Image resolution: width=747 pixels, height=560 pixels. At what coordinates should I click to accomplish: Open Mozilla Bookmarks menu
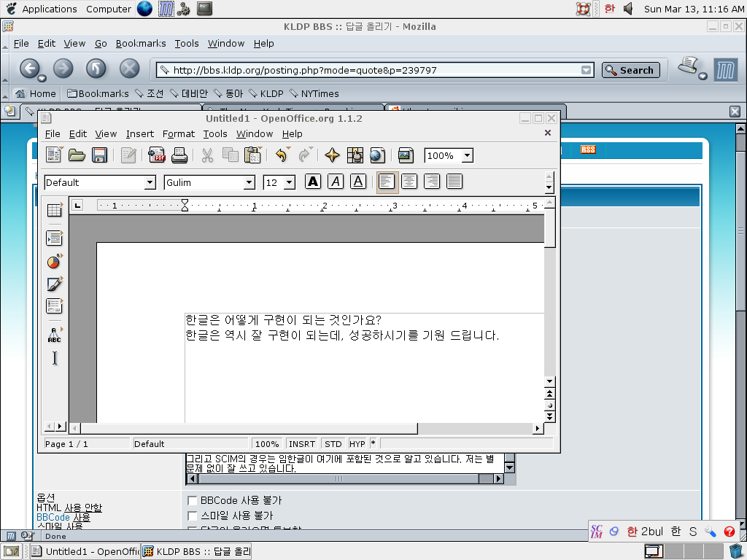141,43
